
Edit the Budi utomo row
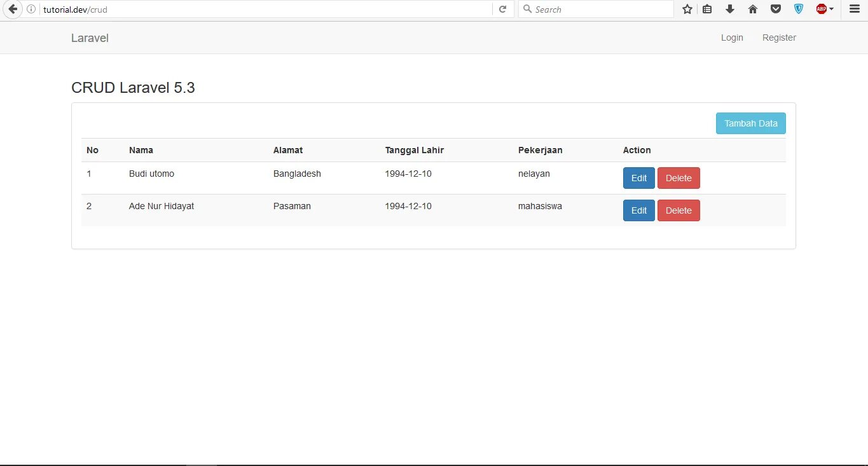638,178
